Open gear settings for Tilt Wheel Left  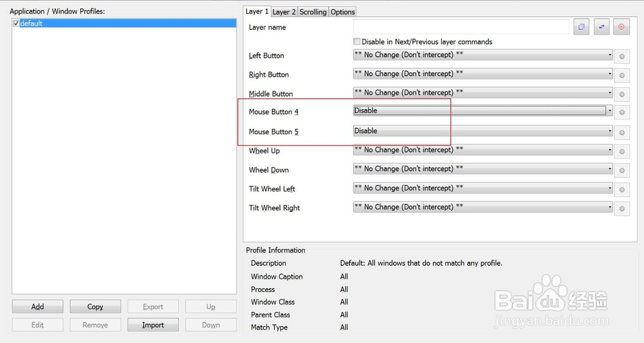622,190
